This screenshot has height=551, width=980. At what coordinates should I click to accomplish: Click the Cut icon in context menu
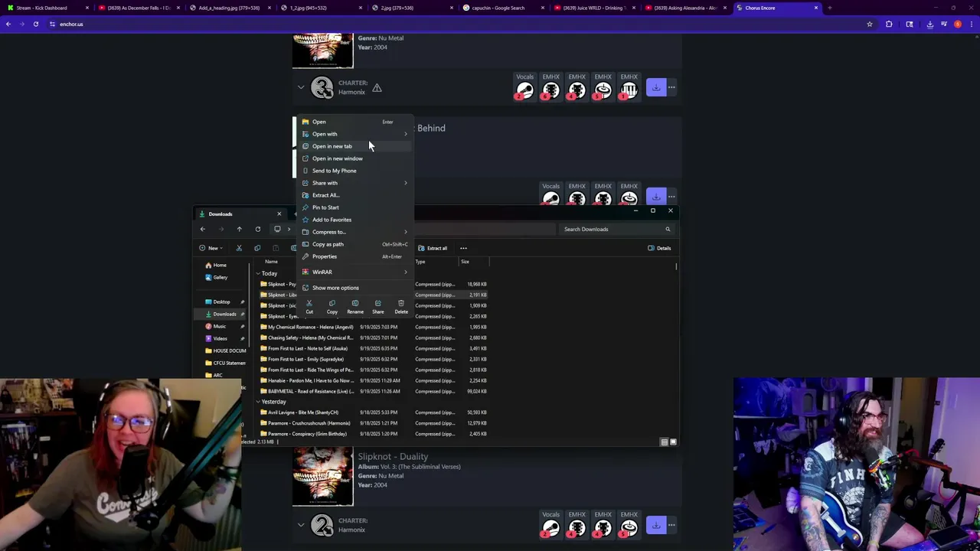[x=309, y=307]
